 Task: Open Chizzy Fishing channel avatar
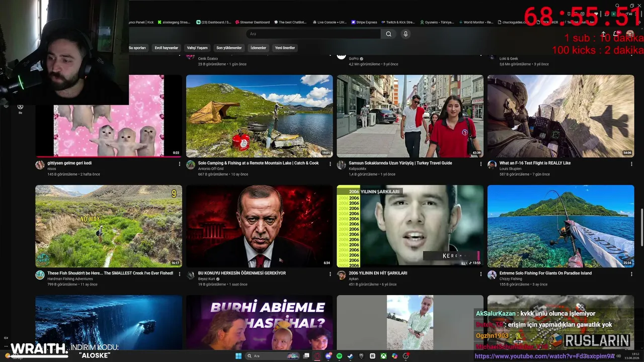[x=492, y=275]
